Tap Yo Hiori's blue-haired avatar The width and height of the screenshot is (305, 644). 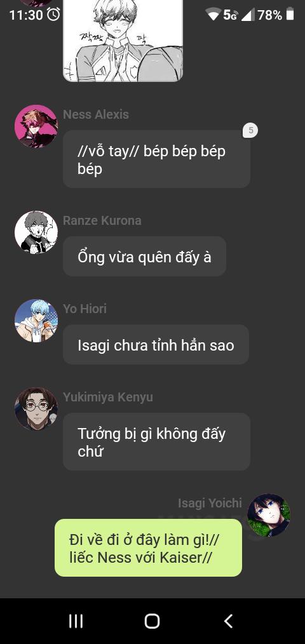36,320
